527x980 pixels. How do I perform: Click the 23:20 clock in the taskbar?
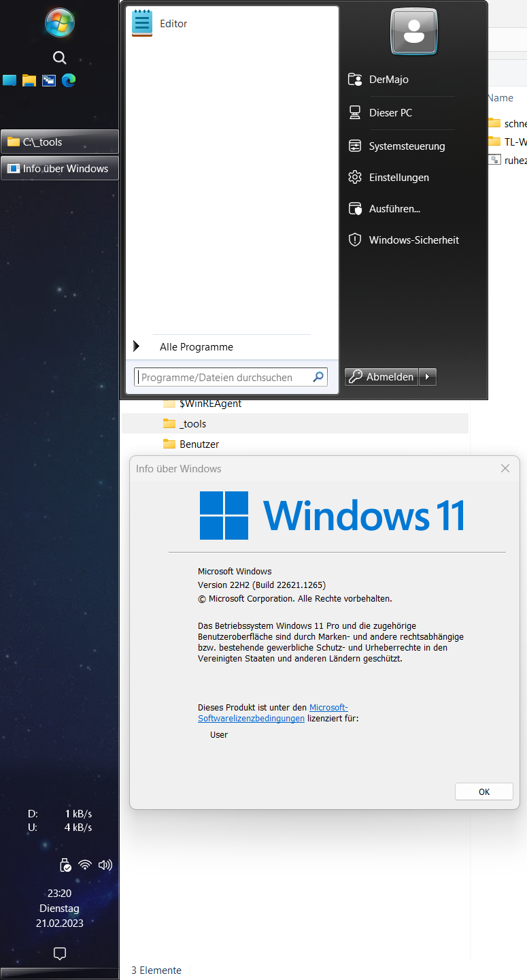coord(59,894)
